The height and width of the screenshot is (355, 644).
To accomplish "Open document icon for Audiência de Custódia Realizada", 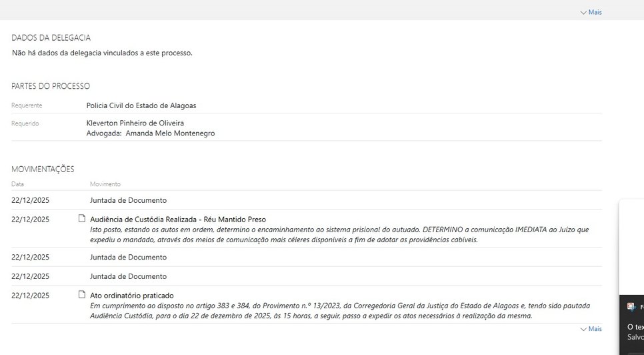I will (x=82, y=218).
